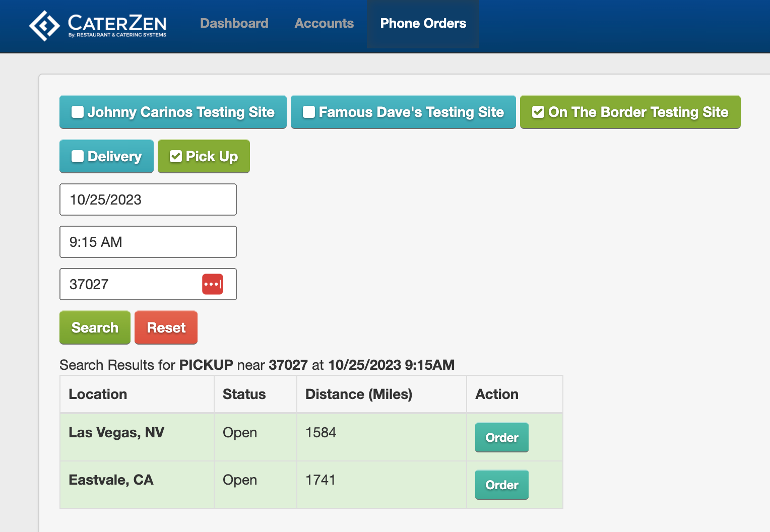Click the Status column header
The width and height of the screenshot is (770, 532).
tap(255, 394)
